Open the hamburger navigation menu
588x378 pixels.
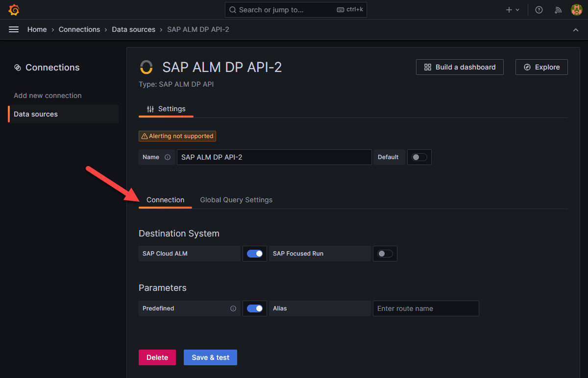click(14, 29)
